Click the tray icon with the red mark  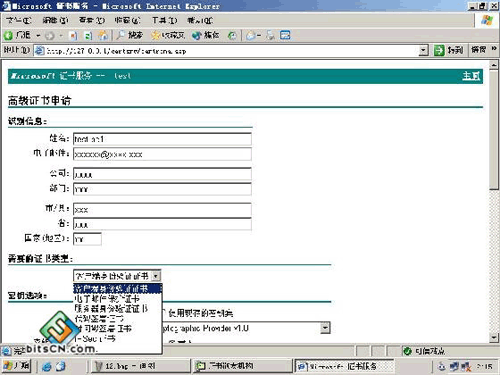point(466,366)
